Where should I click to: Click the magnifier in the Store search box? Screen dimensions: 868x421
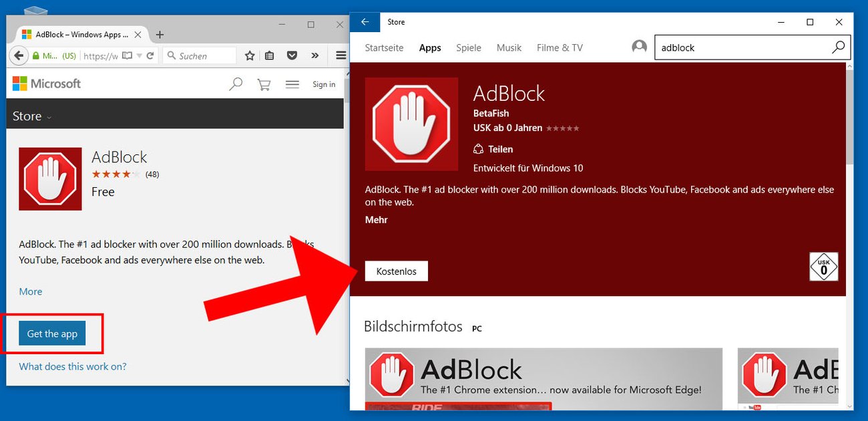point(839,47)
